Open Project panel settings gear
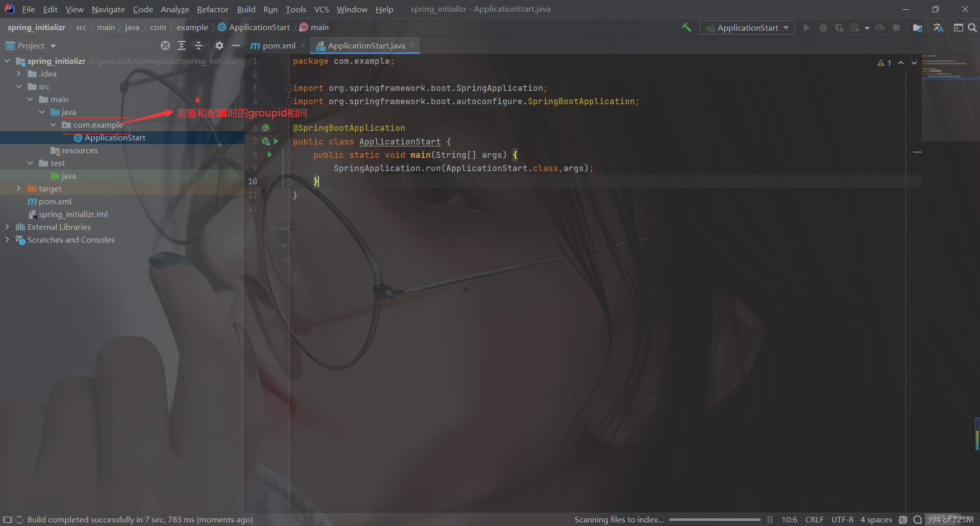The image size is (980, 526). click(x=219, y=45)
